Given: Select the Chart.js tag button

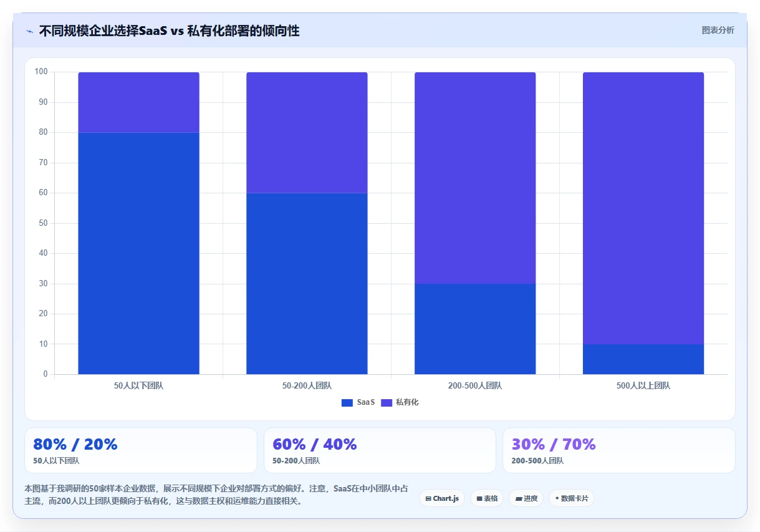Looking at the screenshot, I should pos(442,498).
